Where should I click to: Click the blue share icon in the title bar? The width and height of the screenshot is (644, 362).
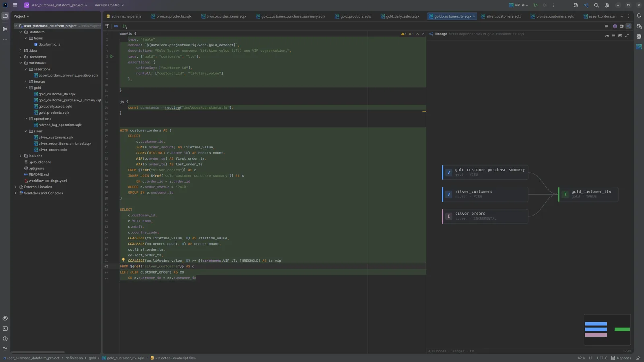coord(586,5)
